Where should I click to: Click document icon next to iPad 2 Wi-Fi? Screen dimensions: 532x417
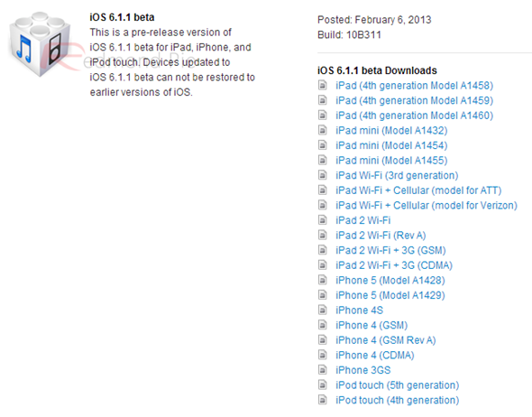pyautogui.click(x=323, y=219)
